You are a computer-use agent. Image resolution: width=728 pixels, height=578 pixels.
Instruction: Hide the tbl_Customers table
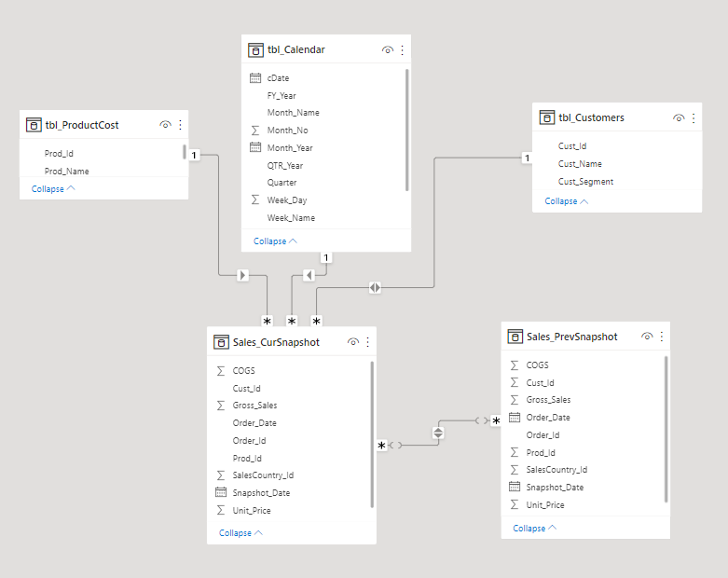point(679,117)
